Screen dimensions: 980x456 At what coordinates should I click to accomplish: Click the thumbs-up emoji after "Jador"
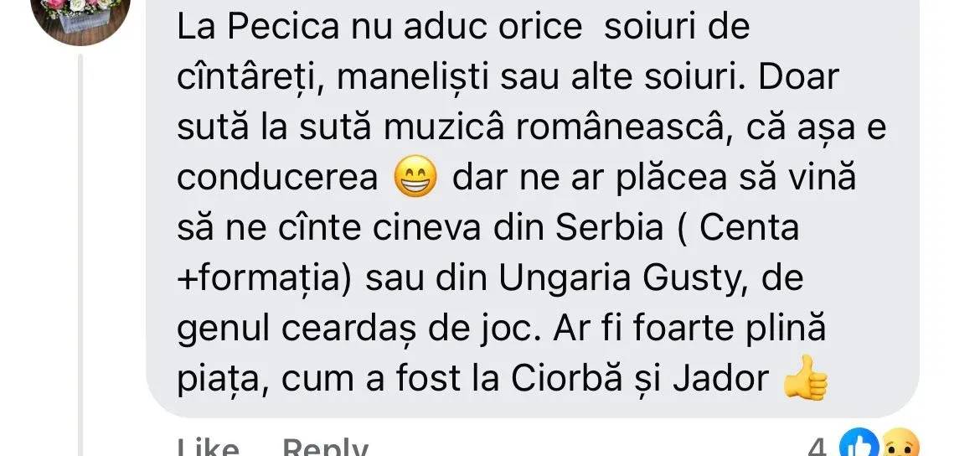[806, 378]
